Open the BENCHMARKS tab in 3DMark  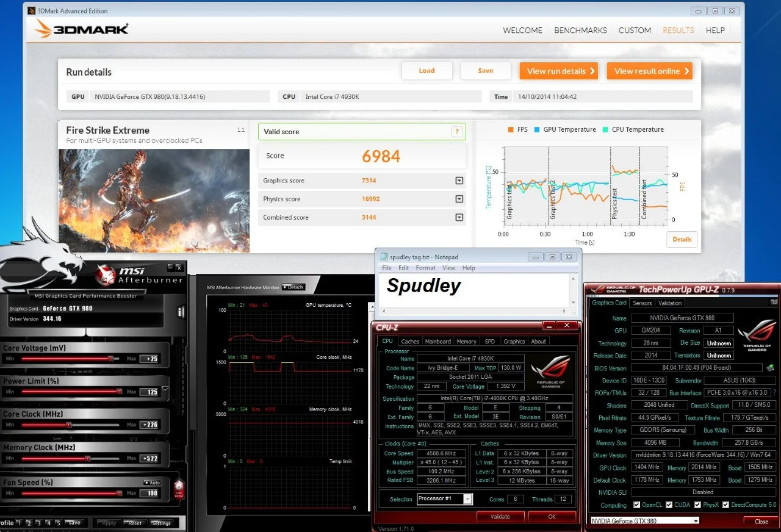tap(580, 30)
